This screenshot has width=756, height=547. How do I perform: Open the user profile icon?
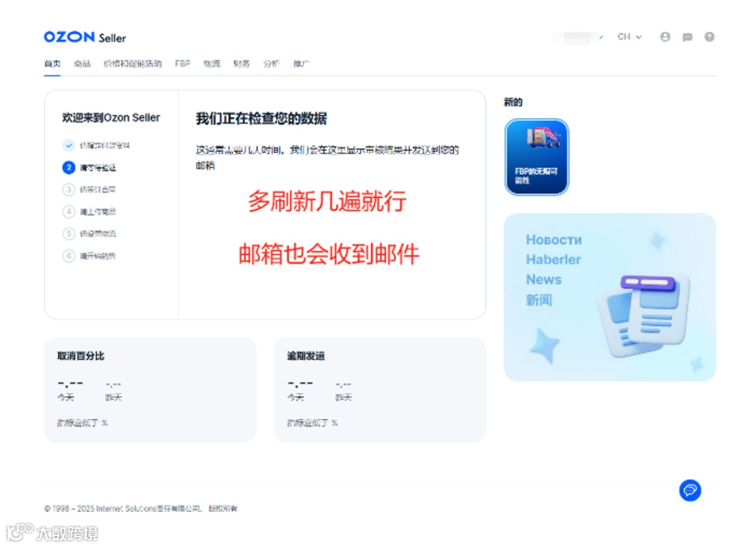pos(665,37)
